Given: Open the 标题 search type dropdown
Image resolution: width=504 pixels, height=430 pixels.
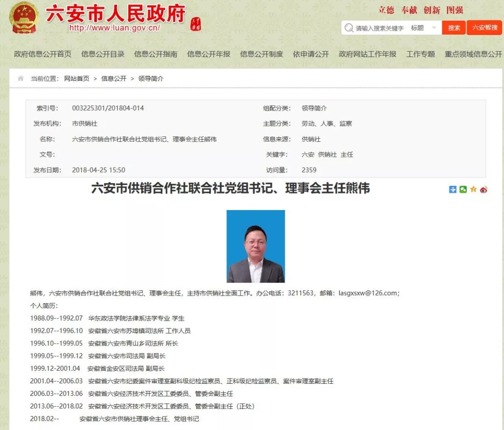Looking at the screenshot, I should pos(424,28).
